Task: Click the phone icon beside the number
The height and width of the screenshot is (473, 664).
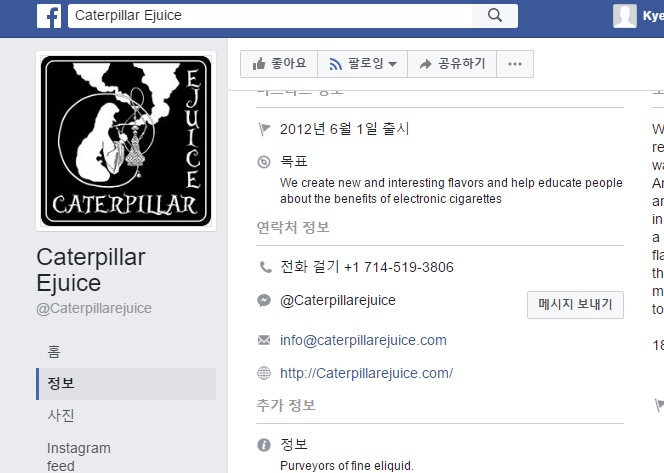Action: (265, 267)
